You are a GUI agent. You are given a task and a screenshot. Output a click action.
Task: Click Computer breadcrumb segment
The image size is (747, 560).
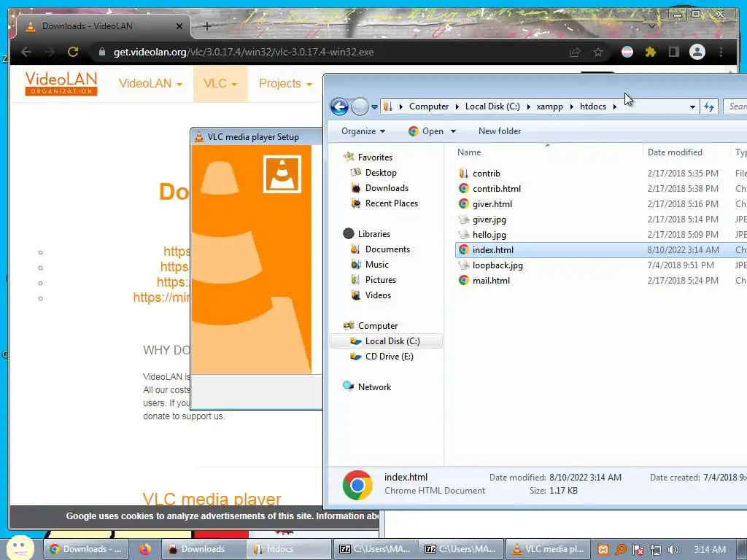click(x=429, y=106)
